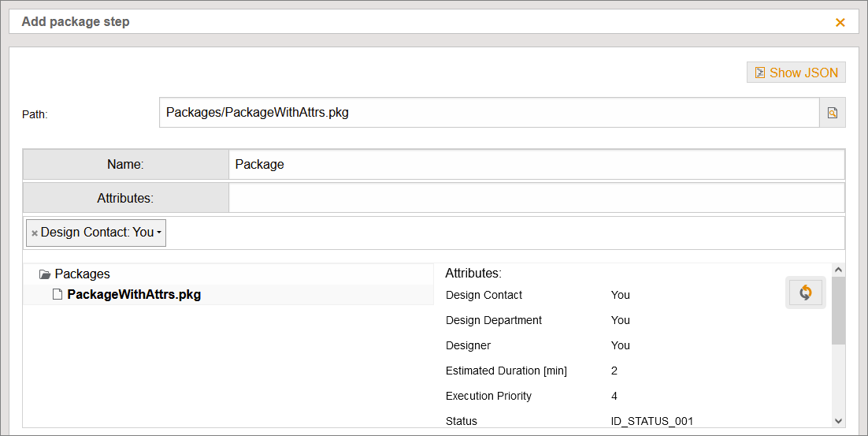Viewport: 868px width, 436px height.
Task: Click the PackageWithAttrs.pkg file icon
Action: (57, 294)
